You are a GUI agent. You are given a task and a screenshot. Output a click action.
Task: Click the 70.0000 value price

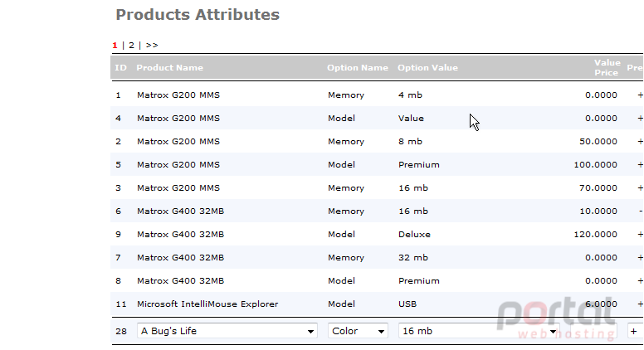pyautogui.click(x=598, y=188)
